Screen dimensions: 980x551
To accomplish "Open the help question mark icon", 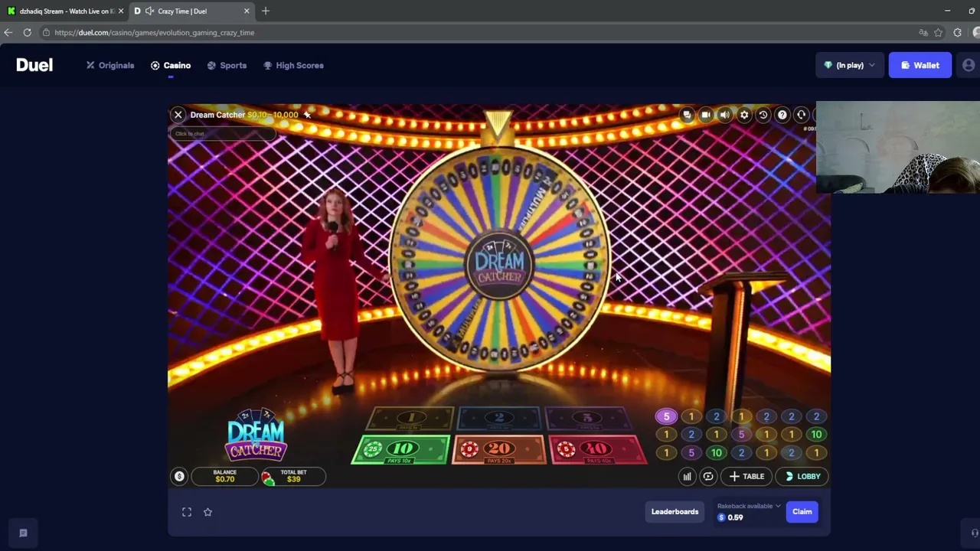I will click(782, 115).
